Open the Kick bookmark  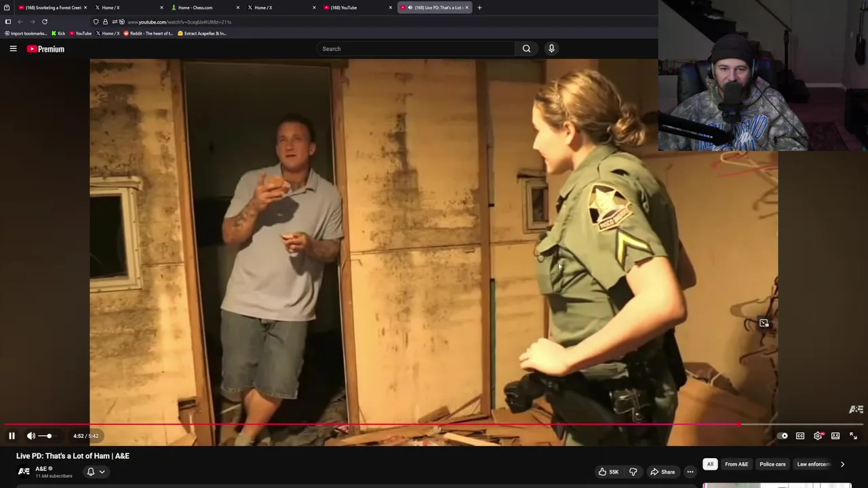(x=58, y=33)
